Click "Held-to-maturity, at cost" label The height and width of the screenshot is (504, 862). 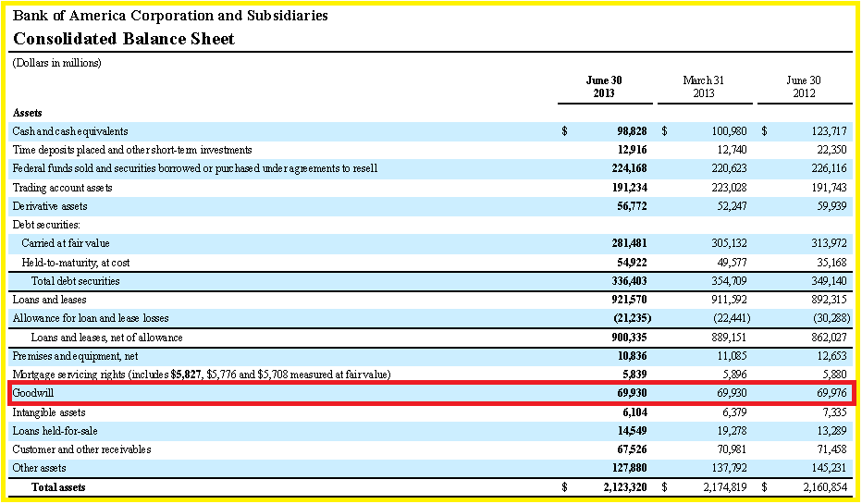pos(76,263)
